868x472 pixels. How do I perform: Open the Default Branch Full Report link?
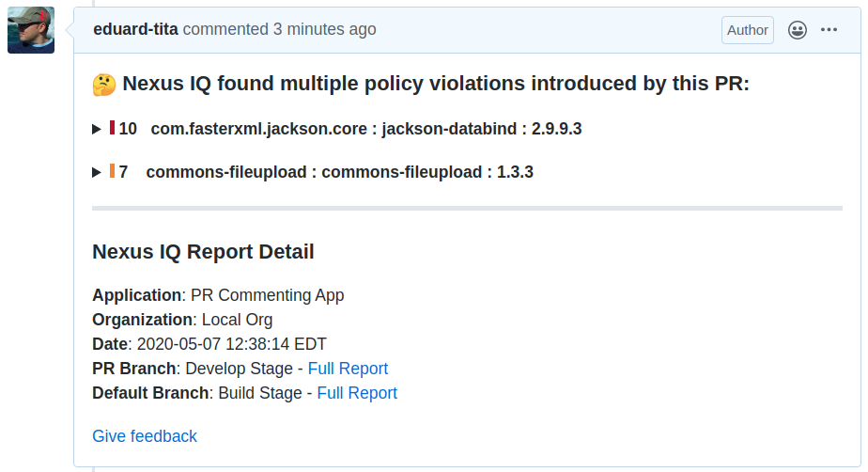[x=357, y=393]
